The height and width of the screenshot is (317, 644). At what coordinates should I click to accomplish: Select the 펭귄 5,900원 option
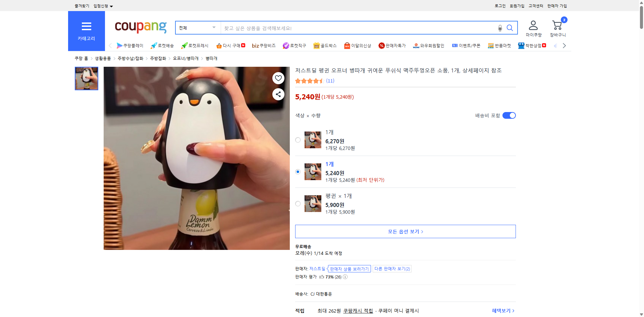pyautogui.click(x=298, y=203)
